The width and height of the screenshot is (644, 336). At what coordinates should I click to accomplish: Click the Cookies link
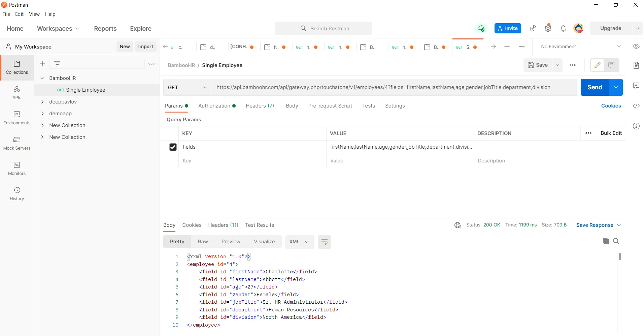tap(611, 106)
